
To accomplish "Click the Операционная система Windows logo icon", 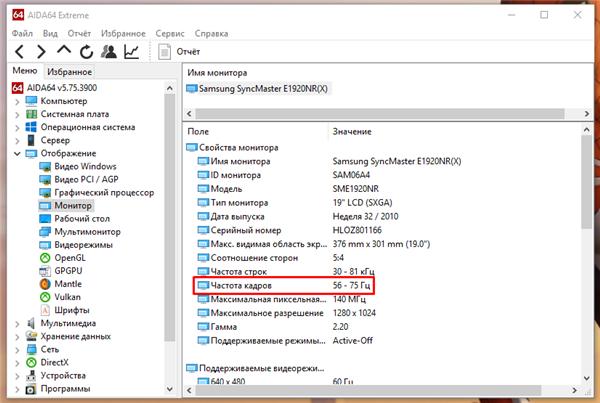I will click(31, 127).
